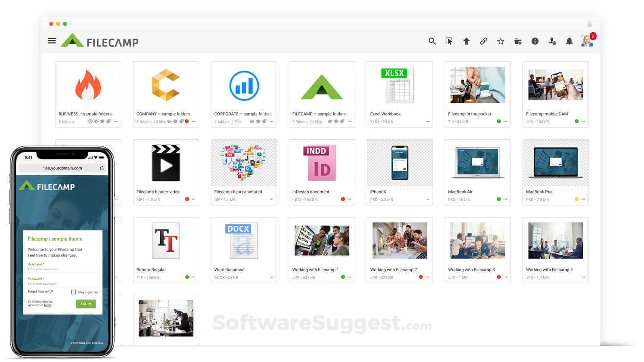Image resolution: width=644 pixels, height=362 pixels.
Task: Check notifications with the bell icon
Action: coord(569,41)
